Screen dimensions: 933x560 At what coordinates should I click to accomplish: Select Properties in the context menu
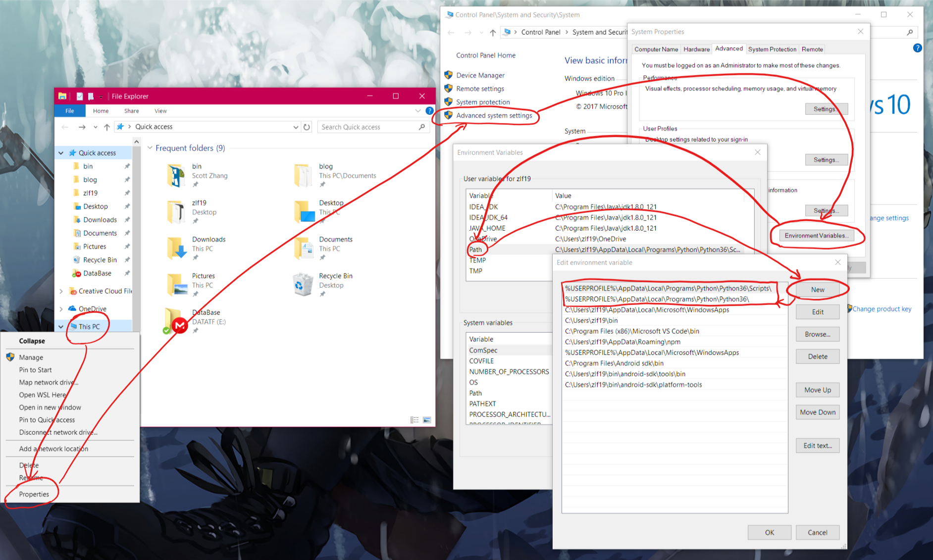(34, 494)
